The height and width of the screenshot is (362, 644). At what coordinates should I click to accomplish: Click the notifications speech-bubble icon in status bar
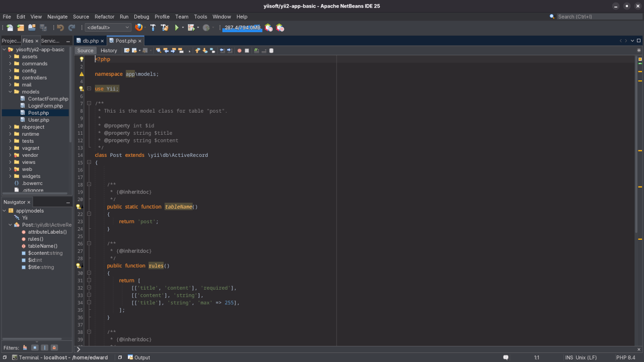tap(506, 357)
